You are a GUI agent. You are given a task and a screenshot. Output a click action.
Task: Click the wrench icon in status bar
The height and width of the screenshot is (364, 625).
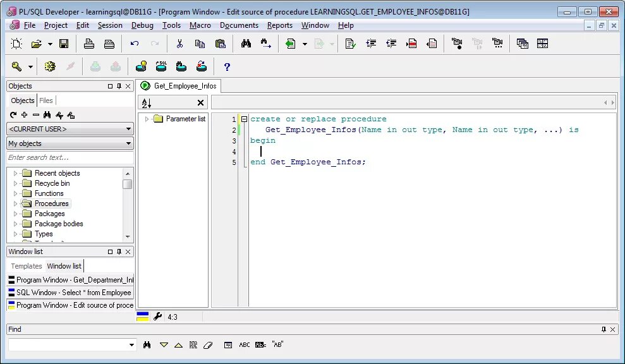coord(157,317)
